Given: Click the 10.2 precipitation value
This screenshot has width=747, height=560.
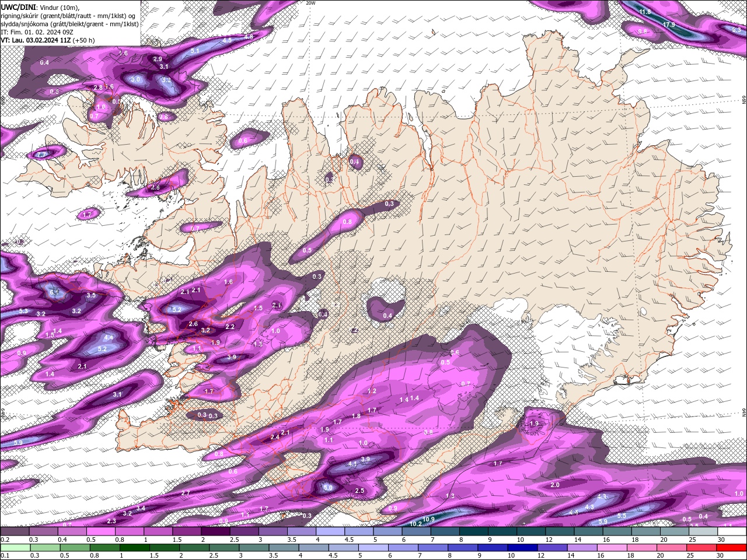Looking at the screenshot, I should (416, 524).
